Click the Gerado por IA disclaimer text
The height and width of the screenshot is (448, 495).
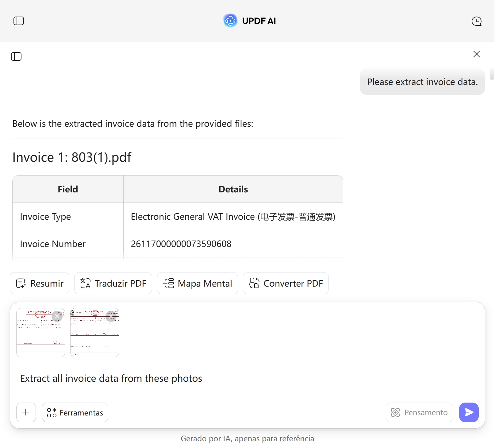click(x=247, y=438)
